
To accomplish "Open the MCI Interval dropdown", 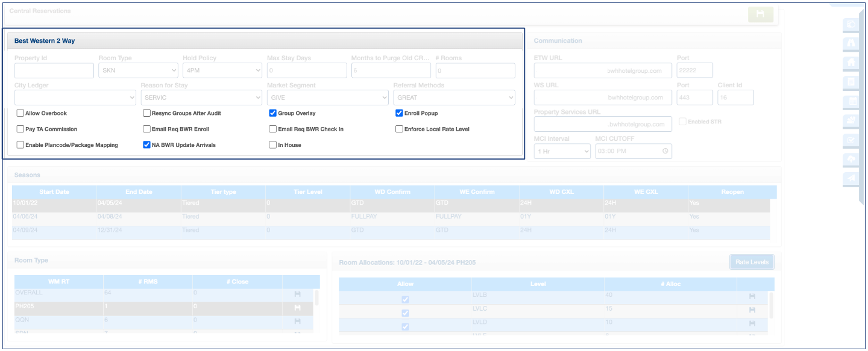I will coord(562,151).
